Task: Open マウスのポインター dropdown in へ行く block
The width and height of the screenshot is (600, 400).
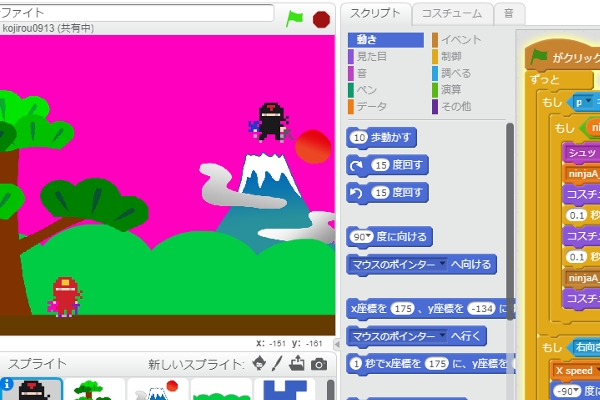Action: 442,335
